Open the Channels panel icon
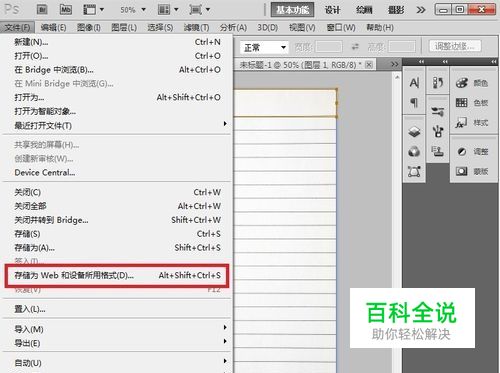500x373 pixels. 414,152
